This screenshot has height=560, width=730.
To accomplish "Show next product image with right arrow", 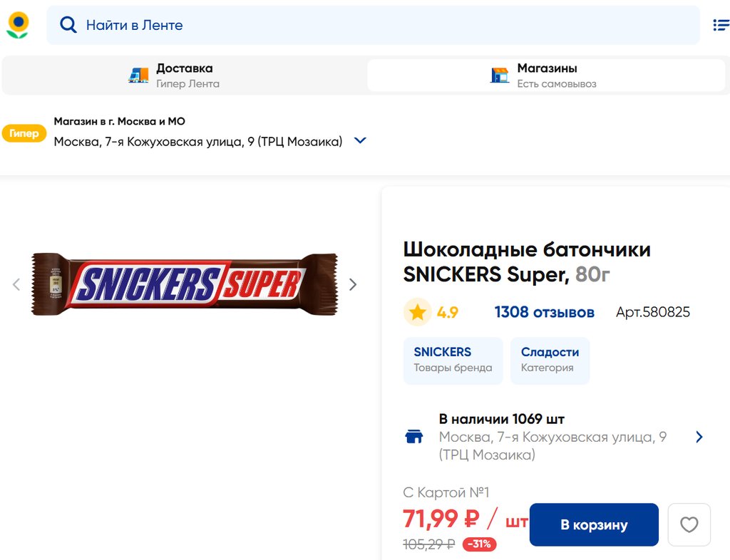I will [x=352, y=284].
